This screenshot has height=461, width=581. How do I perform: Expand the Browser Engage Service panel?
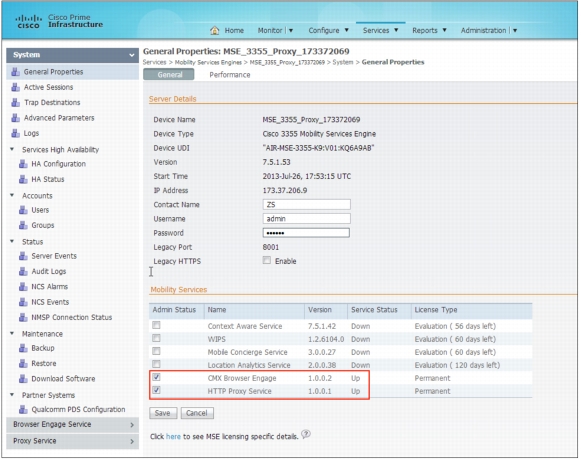[x=73, y=425]
